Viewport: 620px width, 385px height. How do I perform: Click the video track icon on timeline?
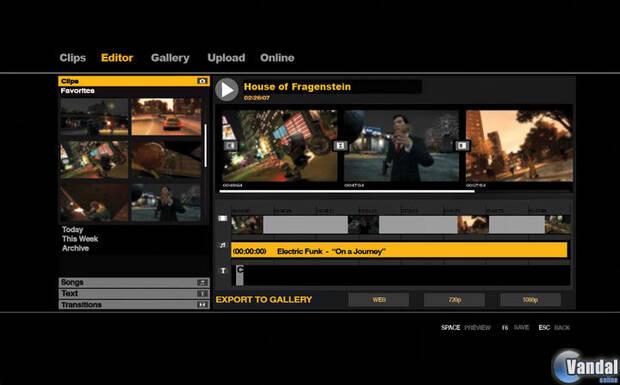(x=223, y=218)
